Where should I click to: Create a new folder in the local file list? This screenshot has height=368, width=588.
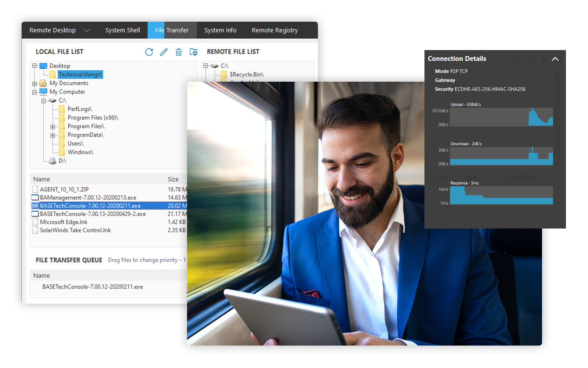193,52
